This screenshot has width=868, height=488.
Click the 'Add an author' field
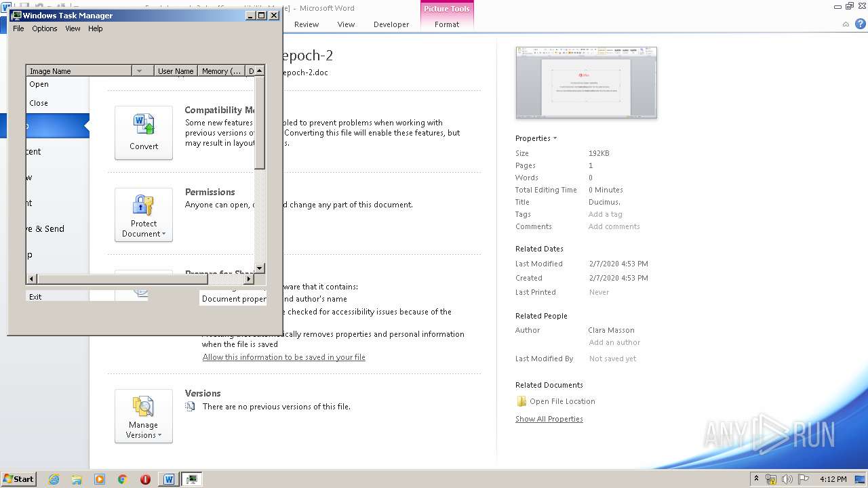point(614,342)
